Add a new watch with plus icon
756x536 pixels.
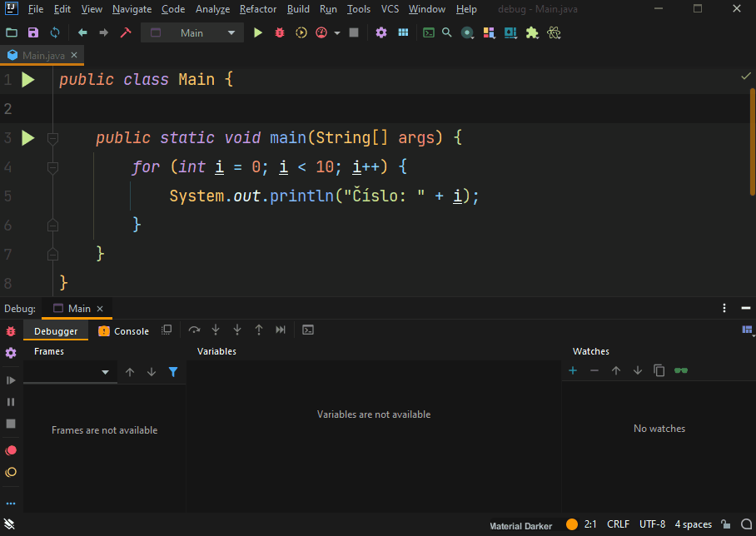[572, 370]
